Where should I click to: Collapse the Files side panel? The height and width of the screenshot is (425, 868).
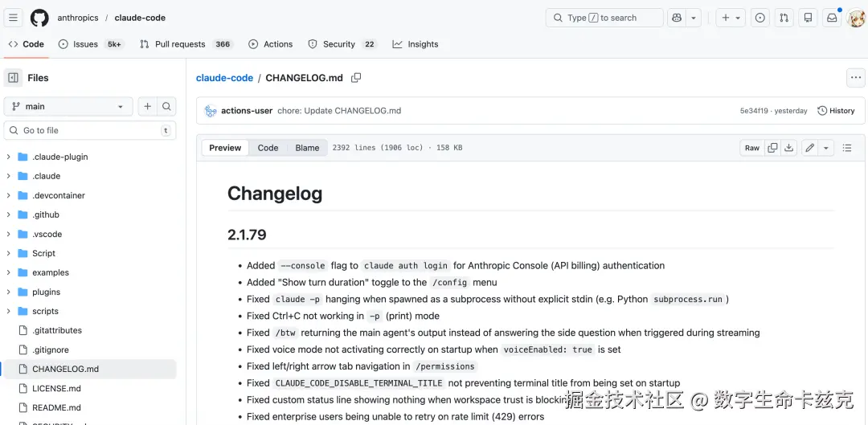click(x=14, y=78)
